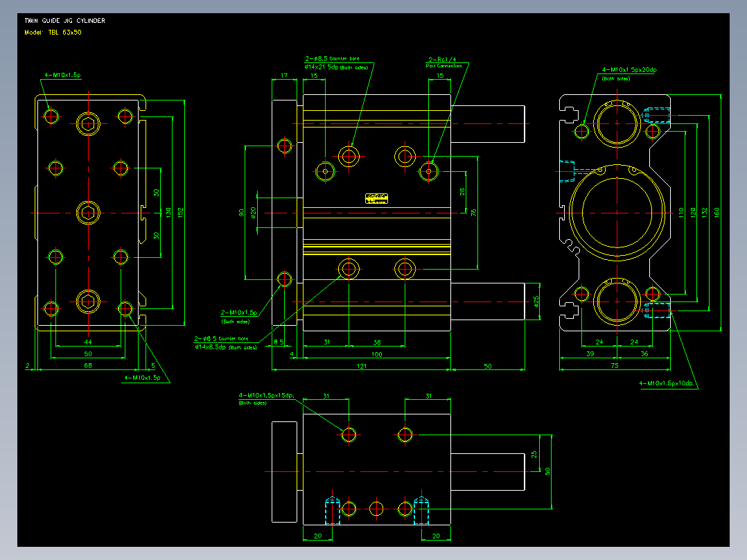747x560 pixels.
Task: Click the "121" overall length dimension
Action: click(362, 367)
